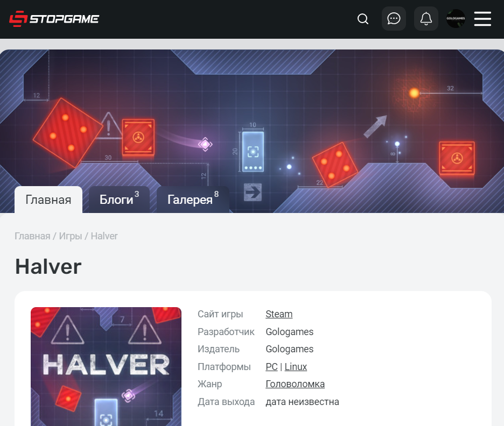Click the developer name Gologames

click(290, 332)
